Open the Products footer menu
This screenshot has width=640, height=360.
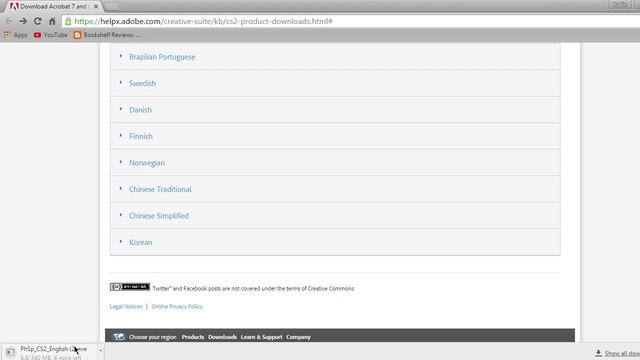[193, 337]
